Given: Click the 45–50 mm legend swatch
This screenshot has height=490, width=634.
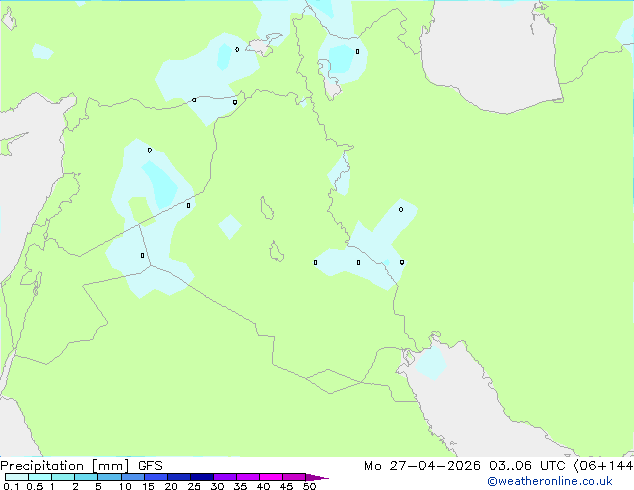Looking at the screenshot, I should click(x=294, y=477).
